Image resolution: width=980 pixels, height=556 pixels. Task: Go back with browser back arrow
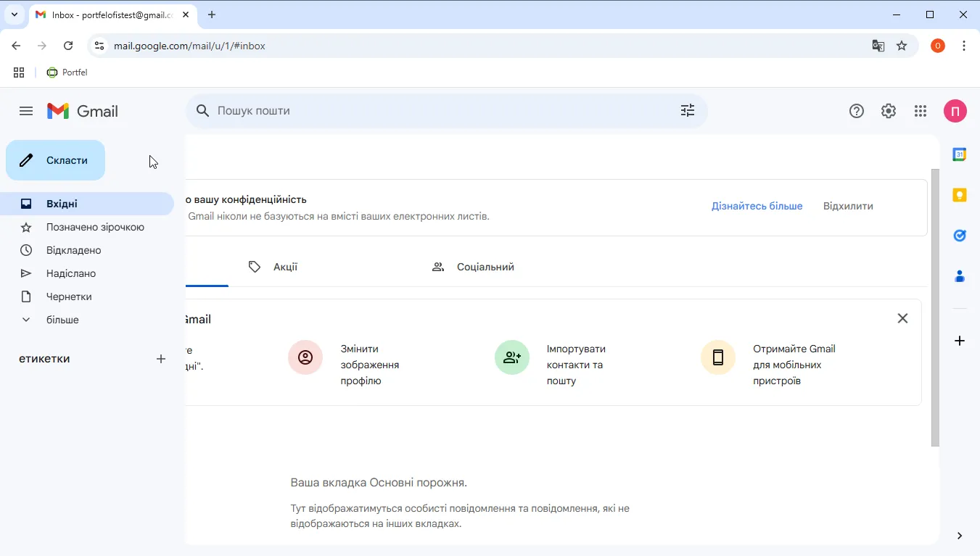[17, 46]
